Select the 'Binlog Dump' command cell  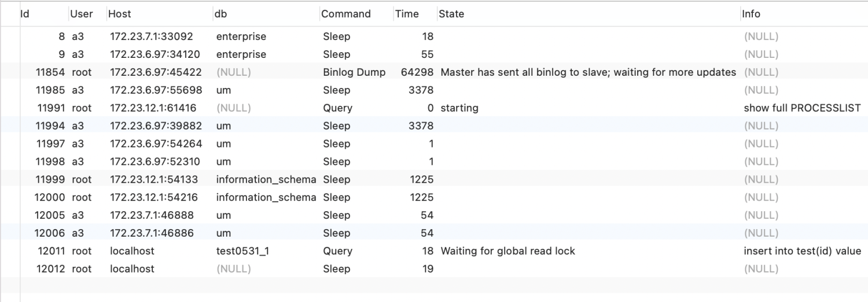[354, 72]
